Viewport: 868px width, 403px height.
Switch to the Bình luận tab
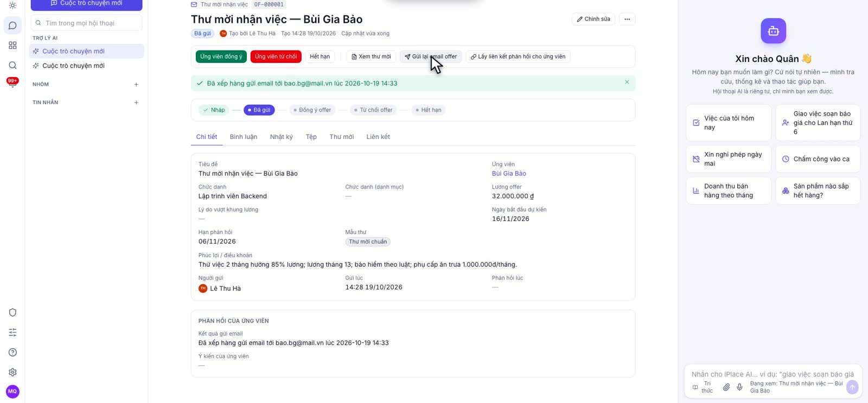pyautogui.click(x=244, y=137)
